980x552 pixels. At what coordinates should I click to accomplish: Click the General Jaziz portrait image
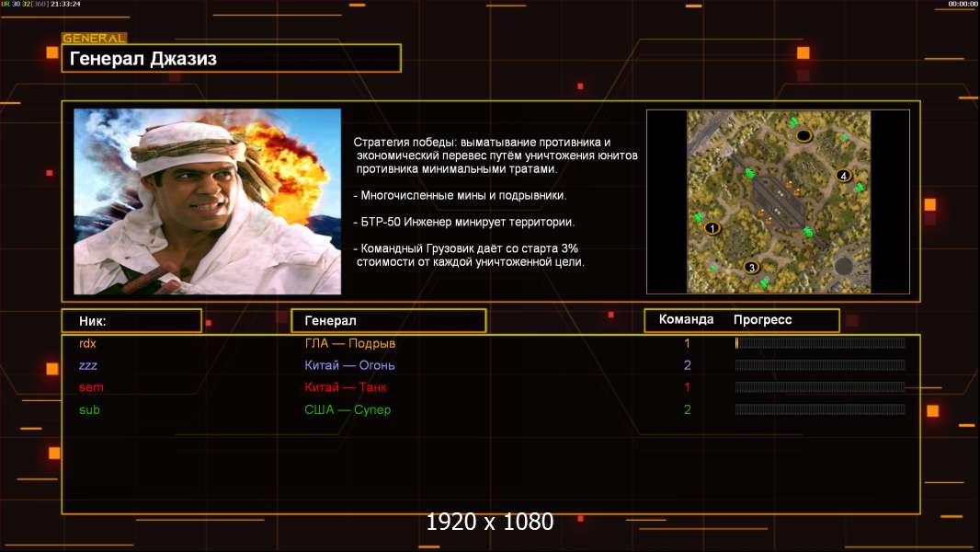pyautogui.click(x=207, y=201)
